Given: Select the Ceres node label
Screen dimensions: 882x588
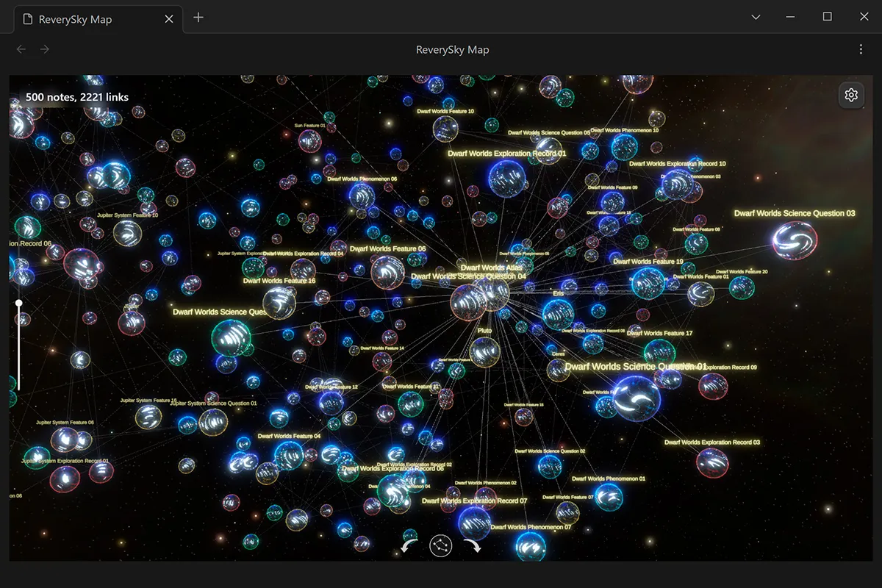Looking at the screenshot, I should (x=559, y=354).
